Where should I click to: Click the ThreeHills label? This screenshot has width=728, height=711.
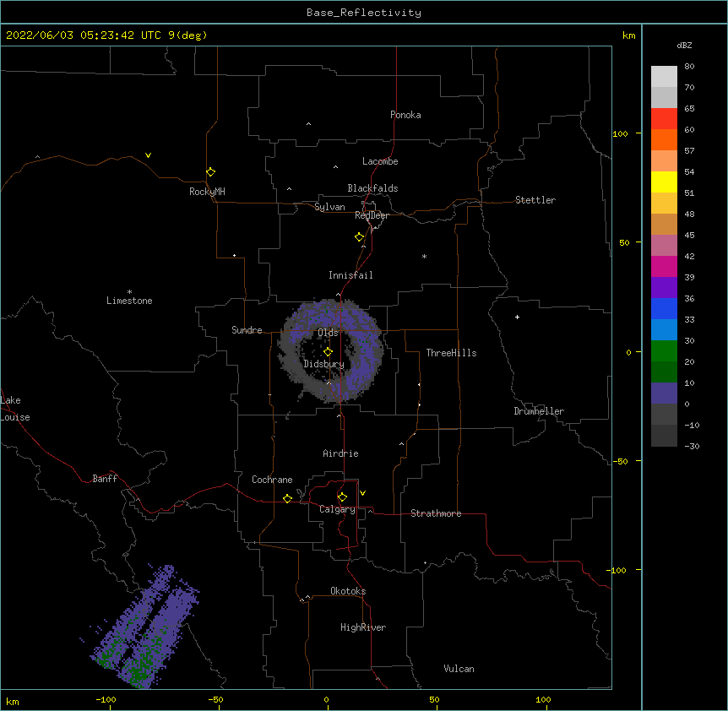(x=451, y=353)
